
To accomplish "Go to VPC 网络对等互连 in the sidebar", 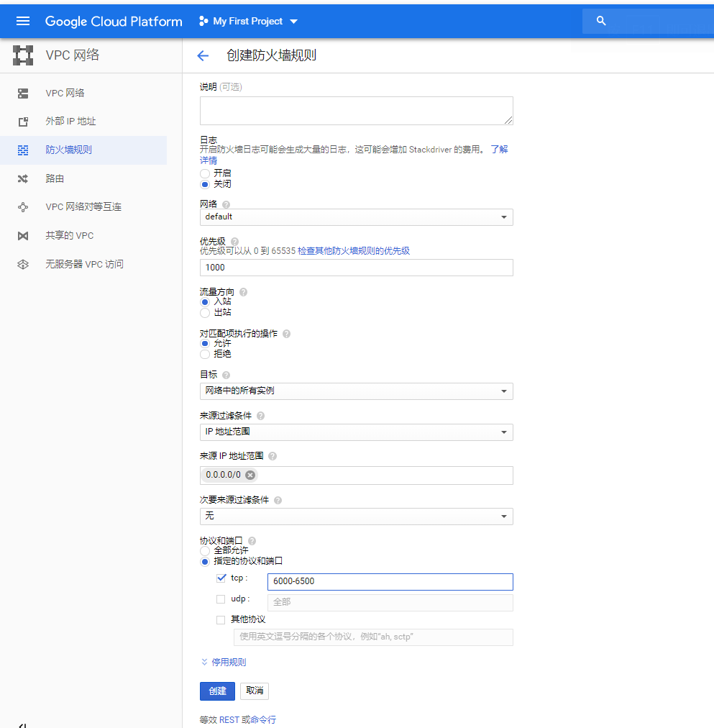I will click(83, 207).
